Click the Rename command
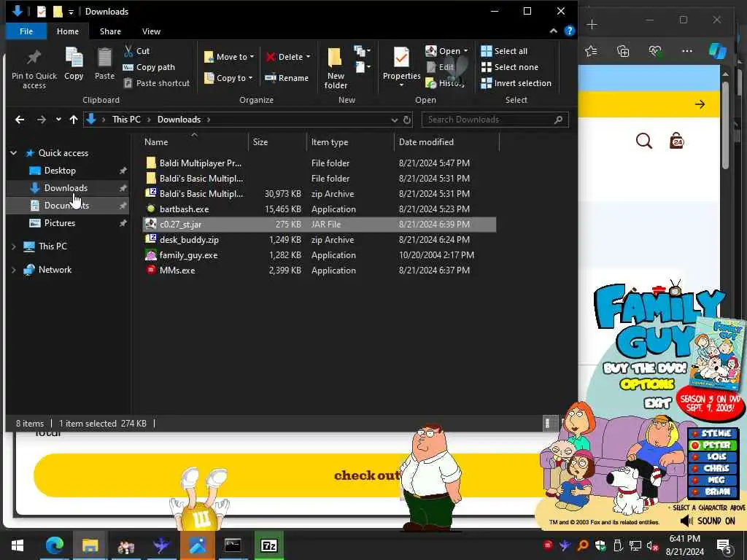747x560 pixels. click(287, 77)
